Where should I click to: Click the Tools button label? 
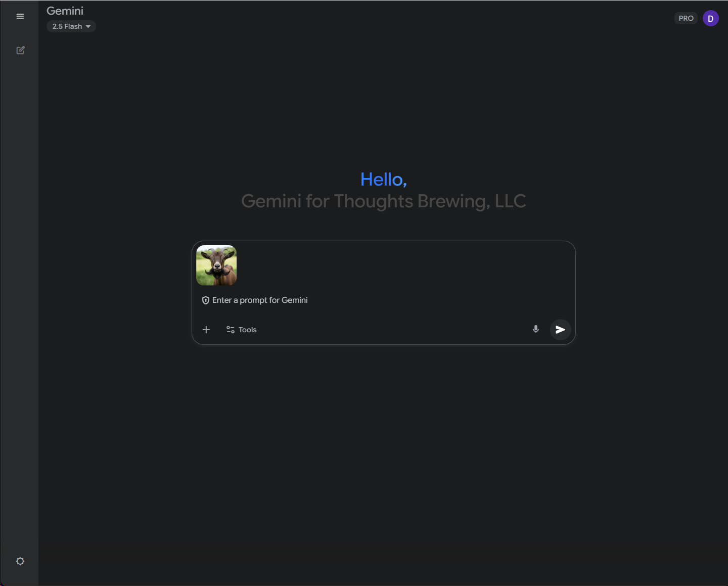[x=248, y=330]
